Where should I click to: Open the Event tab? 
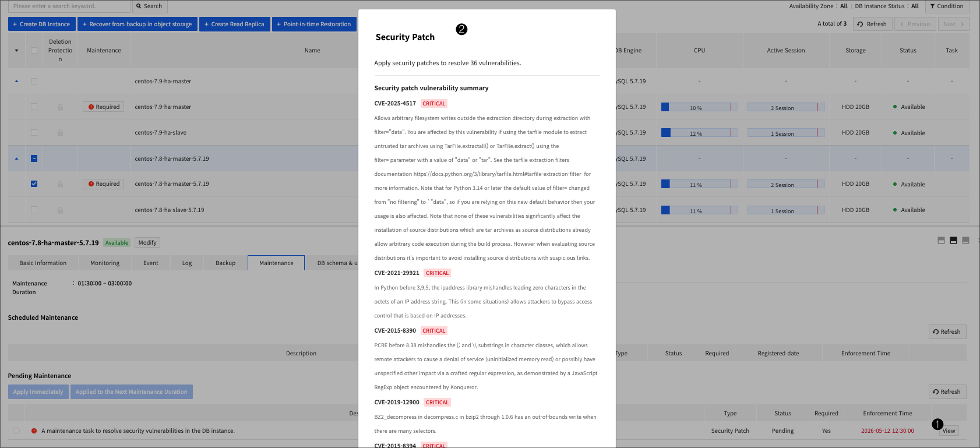point(151,263)
